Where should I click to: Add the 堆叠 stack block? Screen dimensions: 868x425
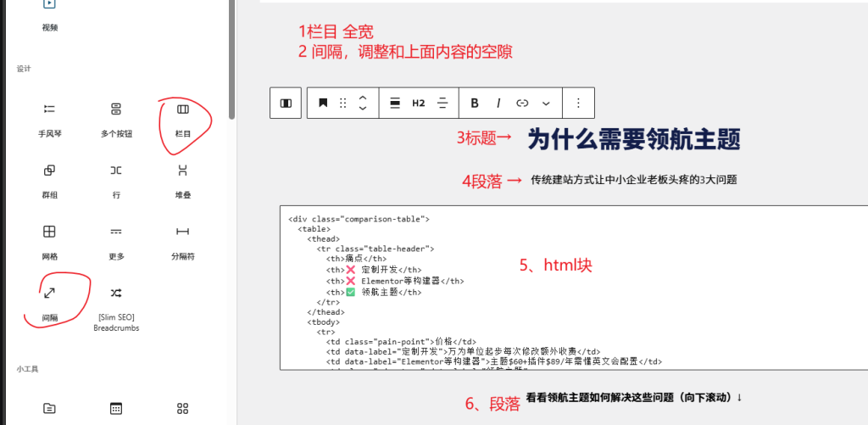pyautogui.click(x=182, y=179)
